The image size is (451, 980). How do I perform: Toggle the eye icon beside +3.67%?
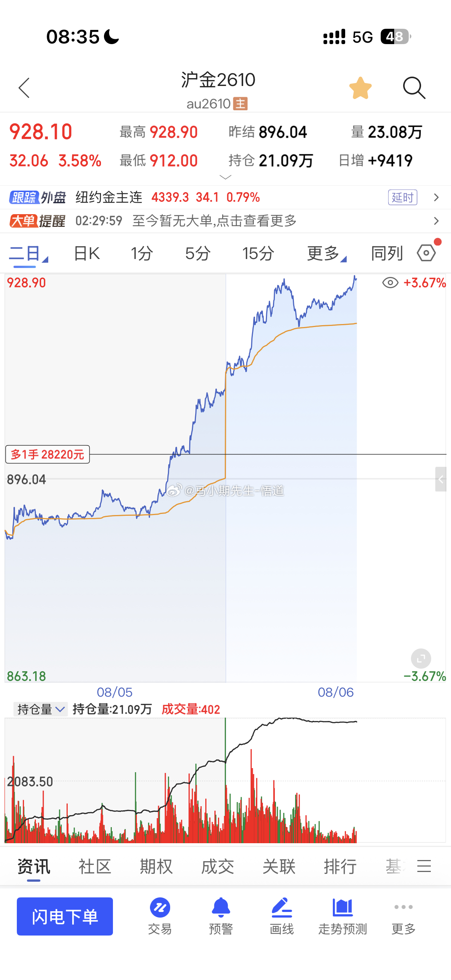coord(390,283)
